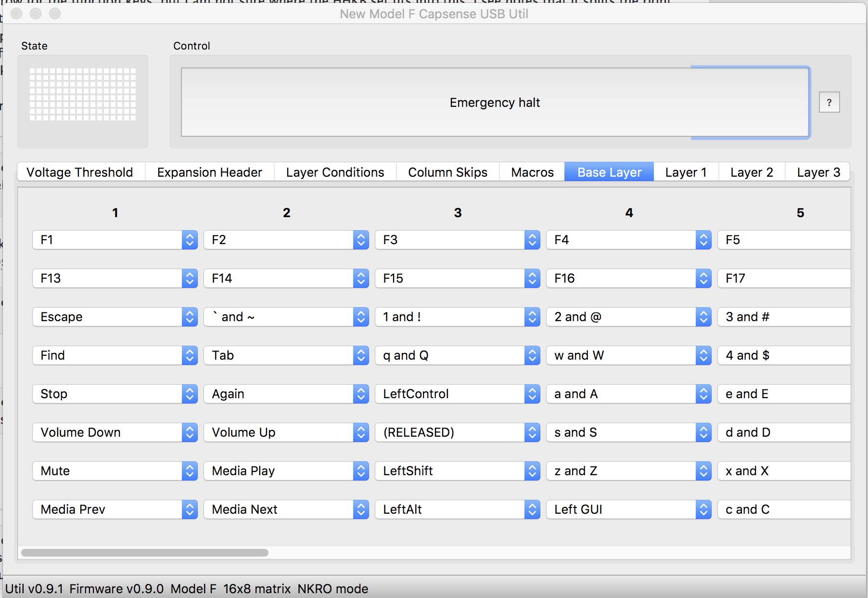Open the LeftControl mapping dropdown
868x598 pixels.
point(457,394)
